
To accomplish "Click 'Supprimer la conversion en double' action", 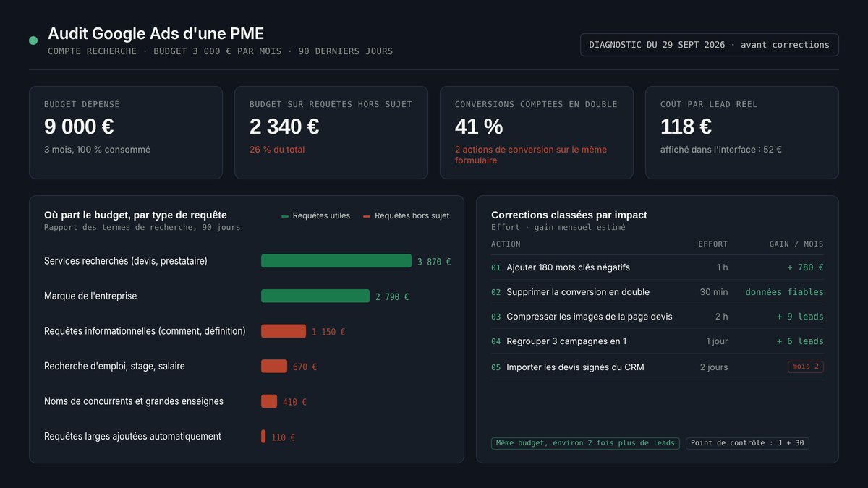I will tap(578, 292).
